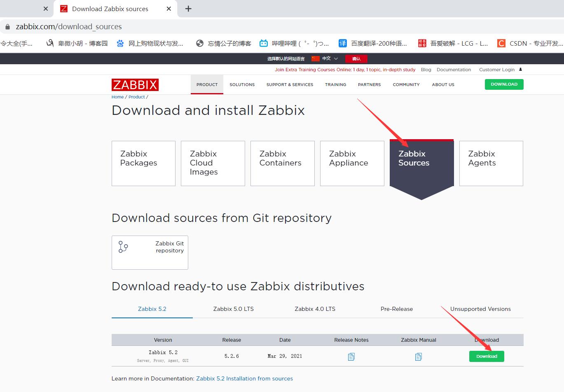The image size is (564, 392).
Task: Select the Zabbix Appliance card
Action: point(352,163)
